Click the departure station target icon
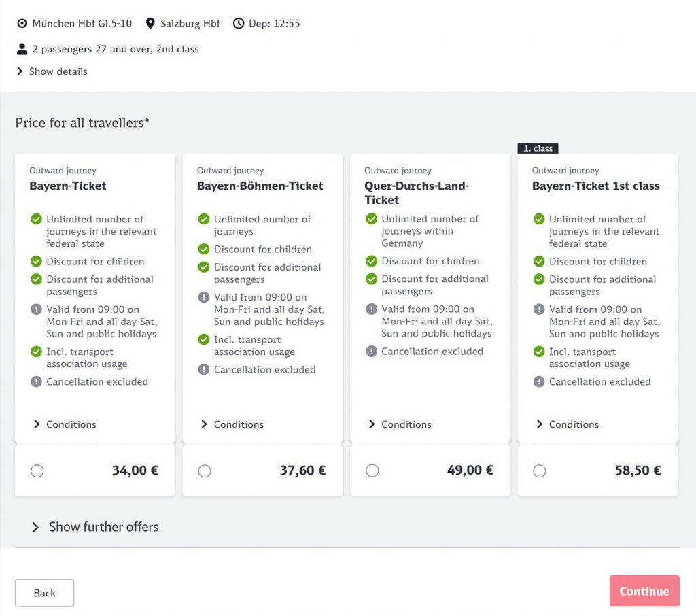 tap(22, 23)
